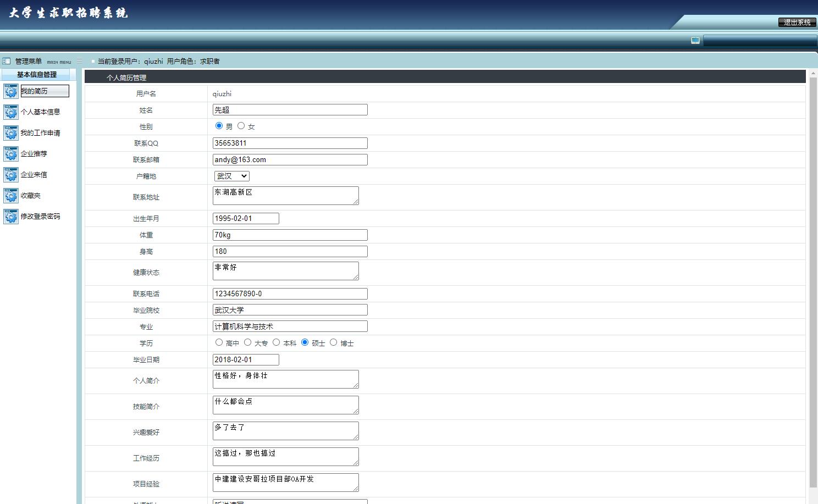Viewport: 818px width, 504px height.
Task: Click the 体重 input field
Action: (290, 235)
